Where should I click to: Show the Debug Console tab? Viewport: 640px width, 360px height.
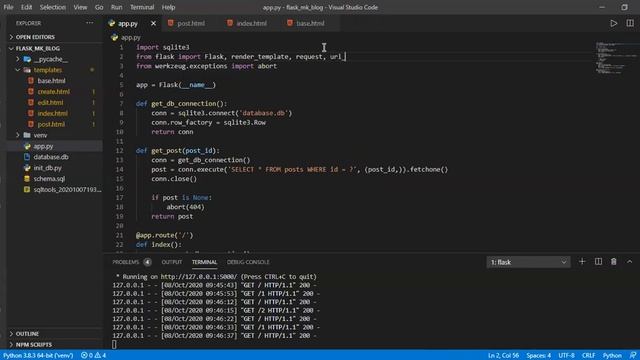(x=248, y=262)
